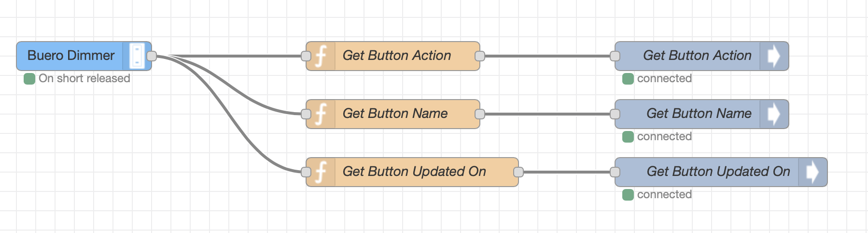
Task: Select the Get Button Name function node
Action: click(395, 114)
